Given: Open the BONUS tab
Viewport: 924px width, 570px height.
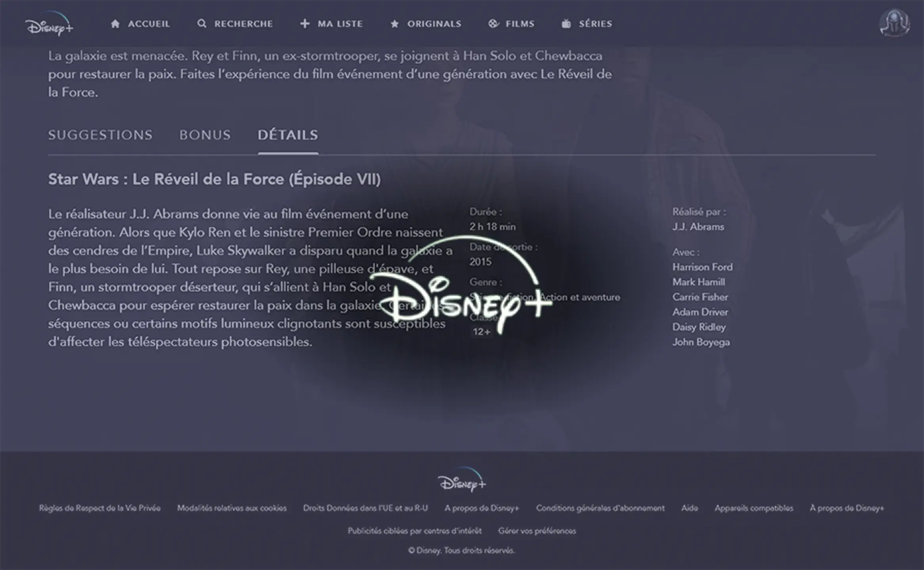Looking at the screenshot, I should 205,135.
